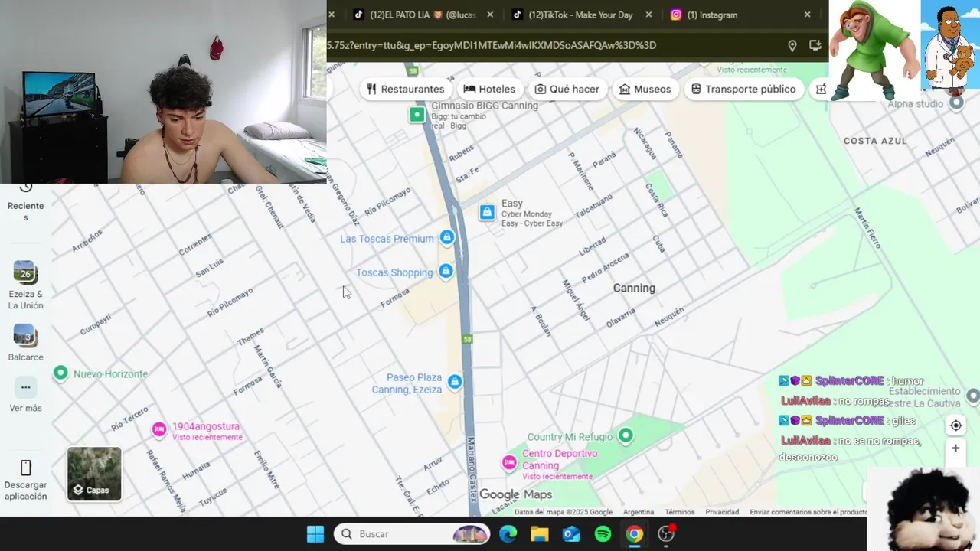Image resolution: width=980 pixels, height=551 pixels.
Task: Click the Country Mi Refugio label
Action: click(x=570, y=437)
